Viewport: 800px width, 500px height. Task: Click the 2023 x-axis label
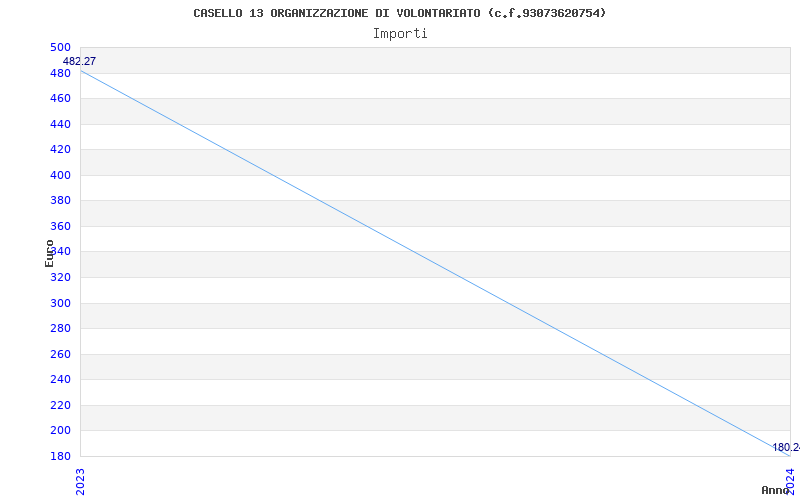pos(80,482)
